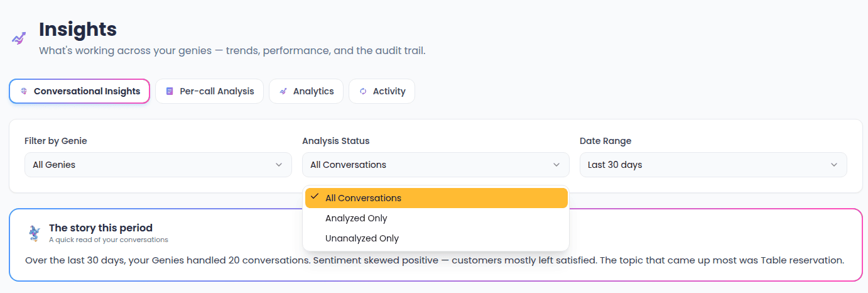Viewport: 868px width, 293px height.
Task: Click the Activity refresh icon
Action: pyautogui.click(x=363, y=91)
